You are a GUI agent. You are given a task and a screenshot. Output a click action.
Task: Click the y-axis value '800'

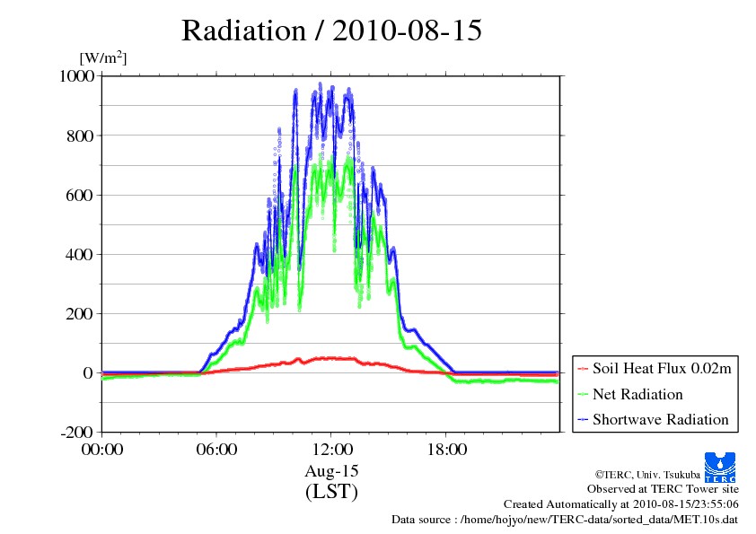point(80,136)
